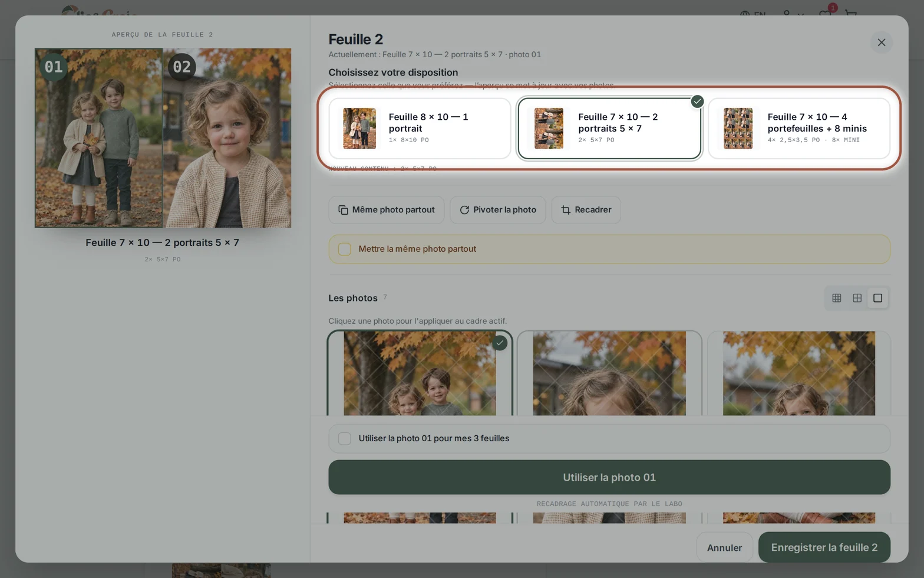Select frame 01 in the sheet preview
Screen dimensions: 924x578
point(98,138)
